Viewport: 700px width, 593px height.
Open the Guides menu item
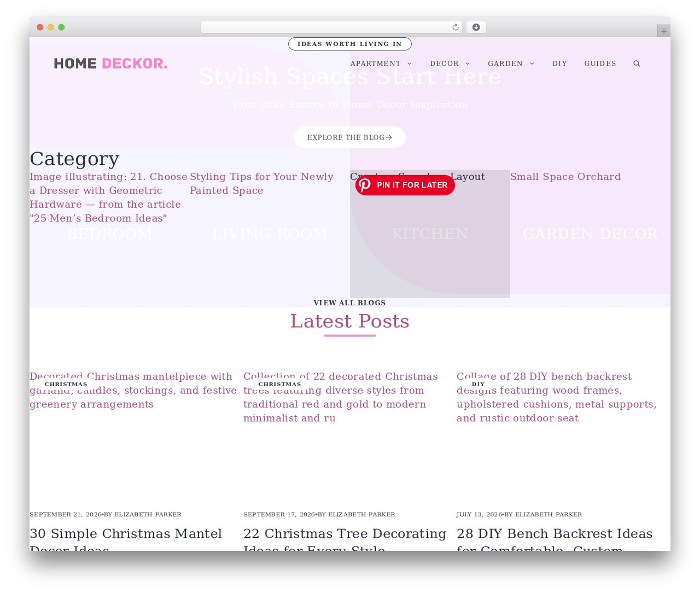[x=600, y=63]
